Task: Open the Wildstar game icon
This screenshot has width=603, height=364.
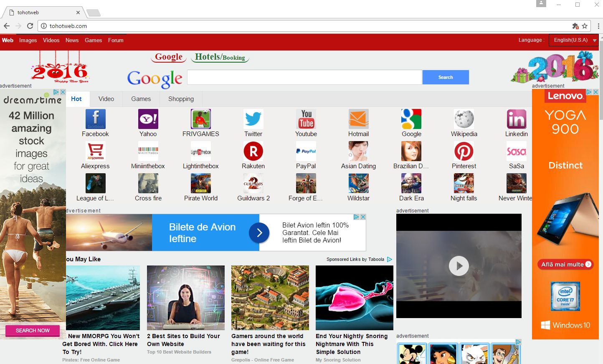Action: [x=359, y=183]
